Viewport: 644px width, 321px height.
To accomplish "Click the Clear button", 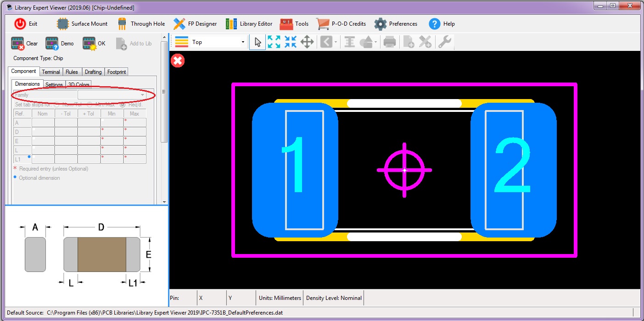I will point(25,44).
